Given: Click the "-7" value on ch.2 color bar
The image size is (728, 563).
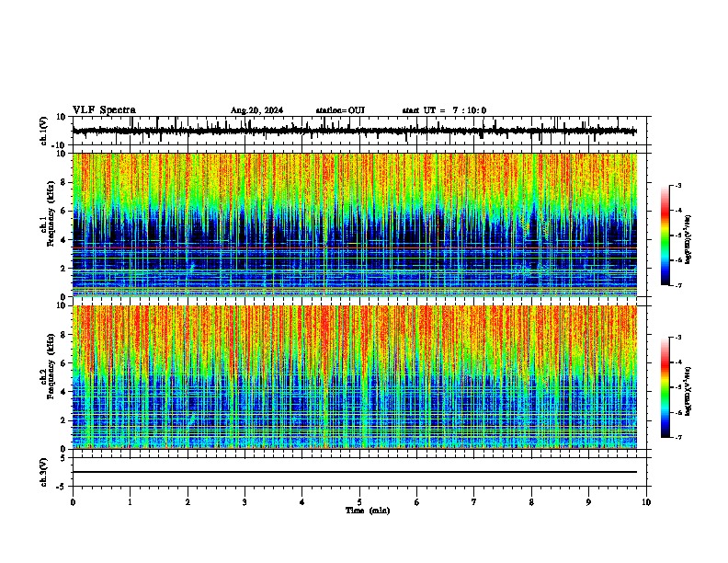Looking at the screenshot, I should [678, 437].
